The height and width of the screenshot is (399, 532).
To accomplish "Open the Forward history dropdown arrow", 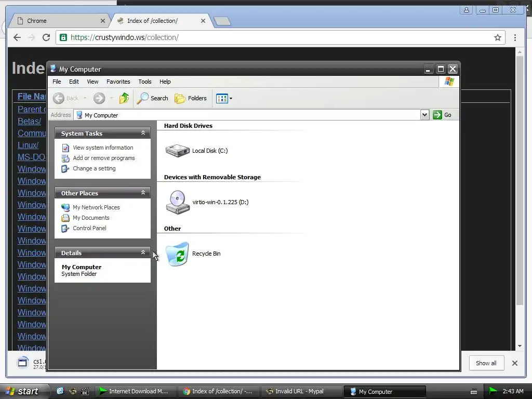I will point(111,98).
